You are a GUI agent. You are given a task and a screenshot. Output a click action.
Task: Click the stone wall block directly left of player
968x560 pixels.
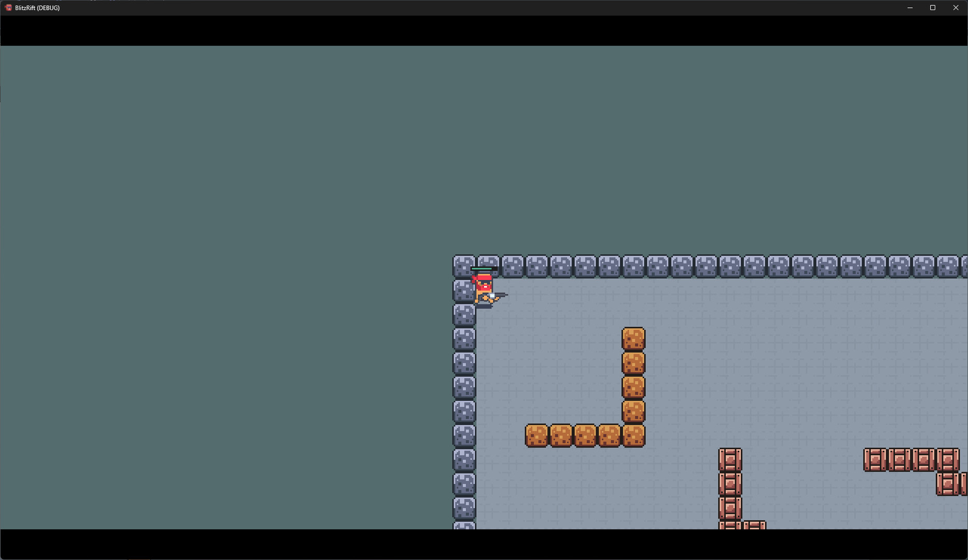click(x=463, y=290)
